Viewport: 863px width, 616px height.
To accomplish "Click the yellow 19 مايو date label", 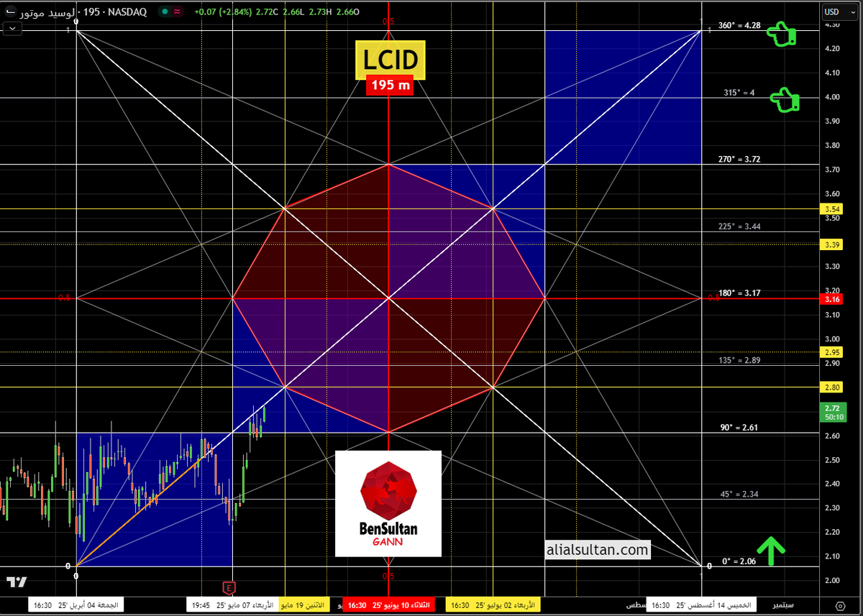I will (x=304, y=605).
